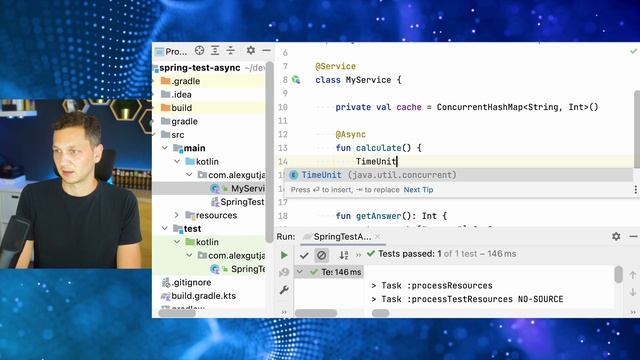Open completion popup three-dot options
640x360 pixels.
tap(635, 189)
